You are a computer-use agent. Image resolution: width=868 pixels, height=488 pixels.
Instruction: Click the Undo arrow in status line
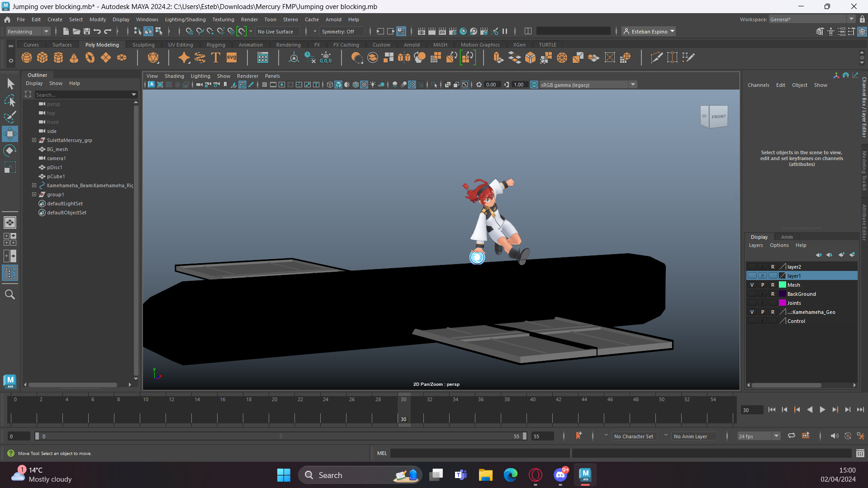pos(97,31)
